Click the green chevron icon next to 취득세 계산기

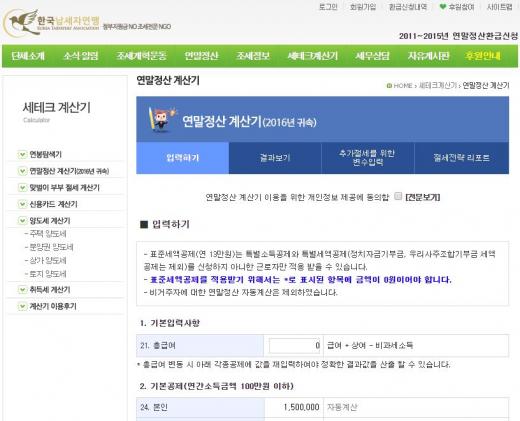[x=22, y=290]
